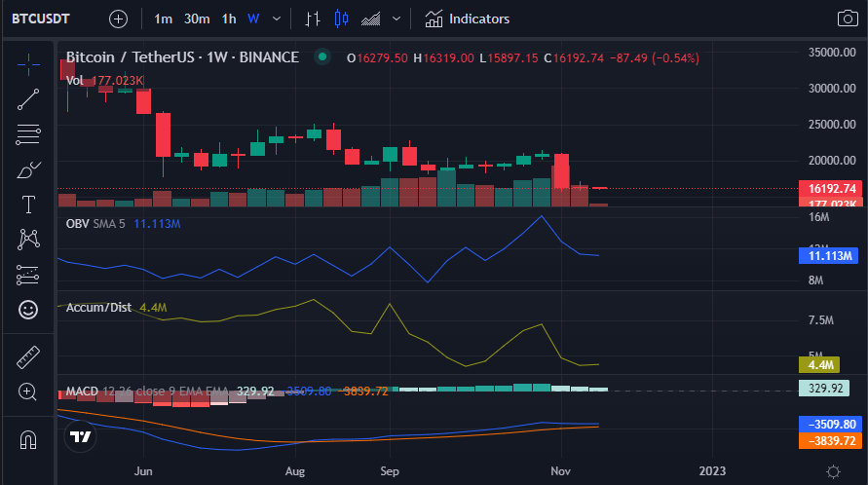Select the text annotation tool

click(x=28, y=205)
